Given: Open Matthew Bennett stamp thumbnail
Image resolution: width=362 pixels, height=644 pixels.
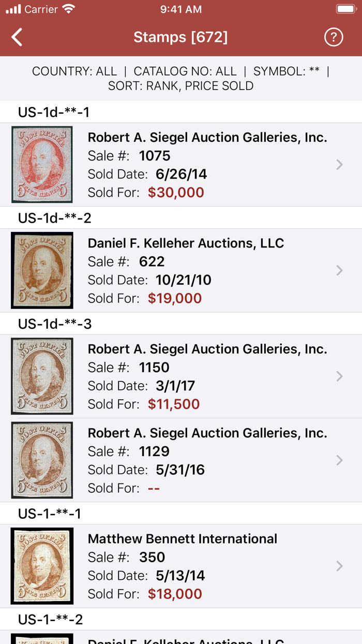Looking at the screenshot, I should point(42,566).
